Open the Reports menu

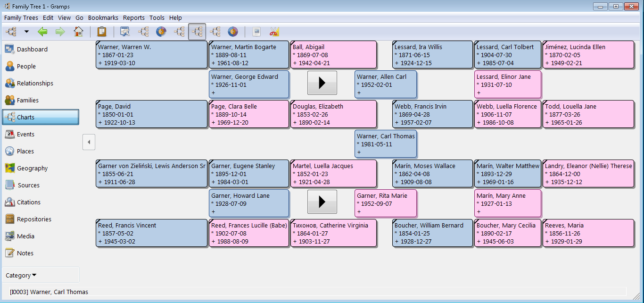[134, 17]
